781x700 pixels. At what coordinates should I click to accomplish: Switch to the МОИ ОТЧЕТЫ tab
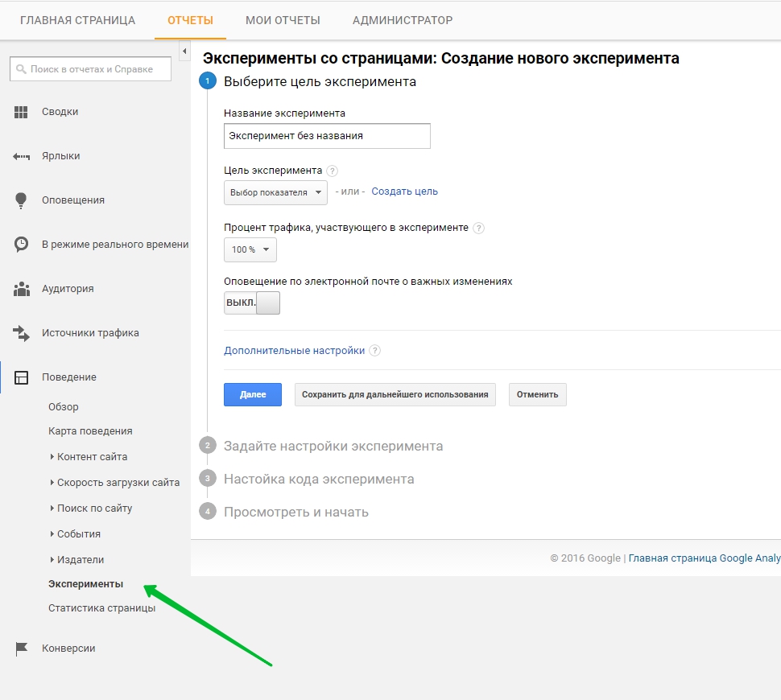coord(283,20)
